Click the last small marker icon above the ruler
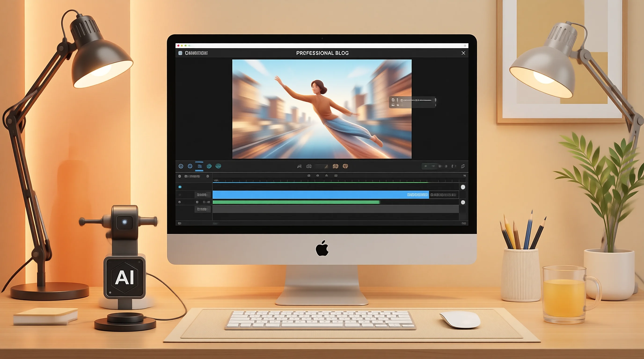The width and height of the screenshot is (644, 359). coord(336,176)
